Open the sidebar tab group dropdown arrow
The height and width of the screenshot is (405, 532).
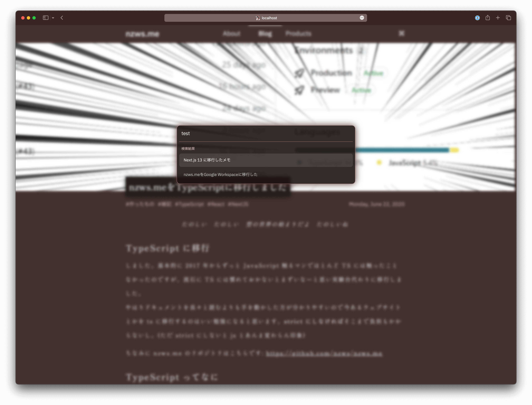(x=53, y=18)
